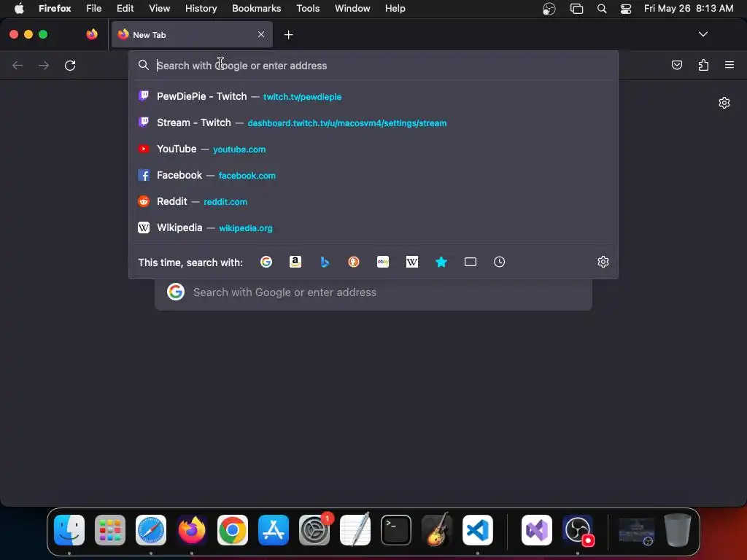Open a new tab with the plus button
747x560 pixels.
[x=288, y=35]
